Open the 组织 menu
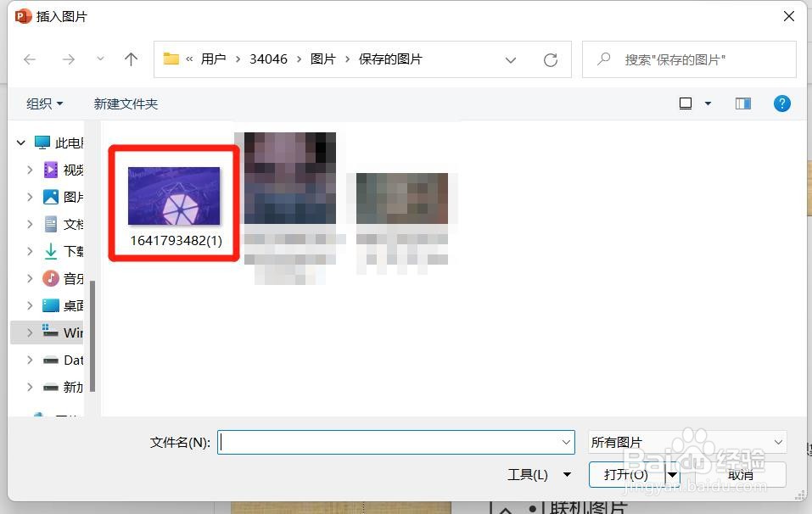This screenshot has width=812, height=514. tap(45, 103)
